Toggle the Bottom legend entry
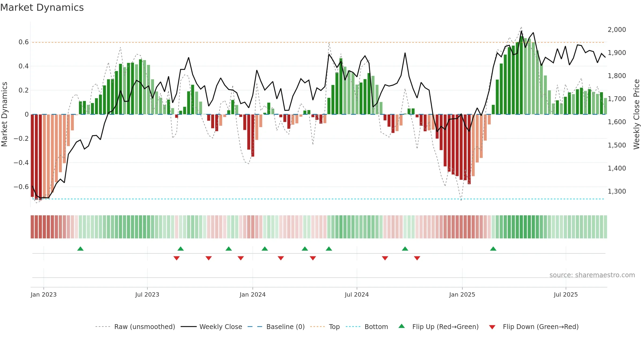Screen dimensions: 644x362 [367, 327]
